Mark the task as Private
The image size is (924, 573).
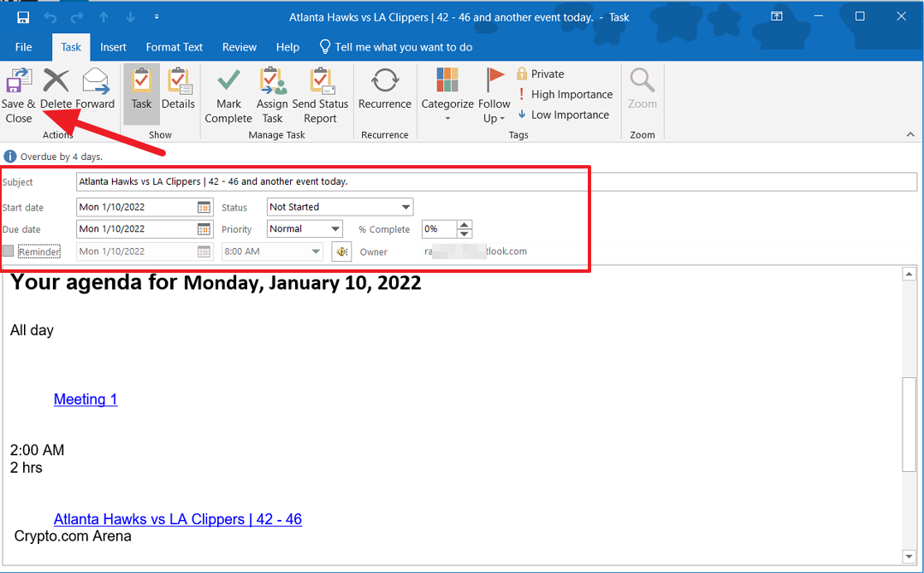coord(541,74)
